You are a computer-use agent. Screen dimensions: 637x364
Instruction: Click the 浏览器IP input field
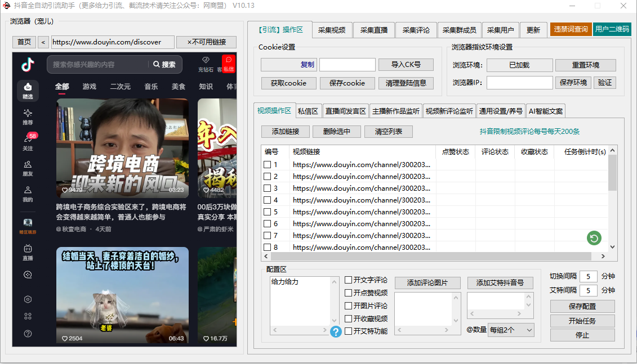coord(520,82)
